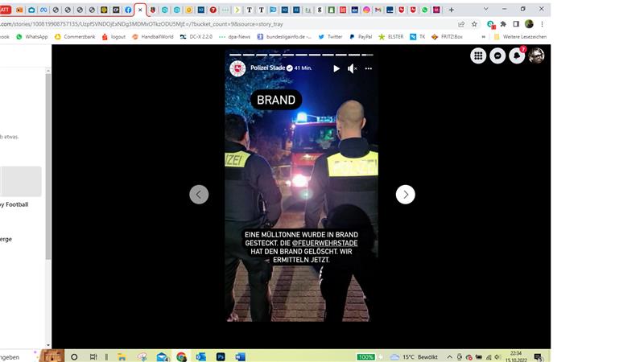Open Word from the taskbar

(240, 356)
